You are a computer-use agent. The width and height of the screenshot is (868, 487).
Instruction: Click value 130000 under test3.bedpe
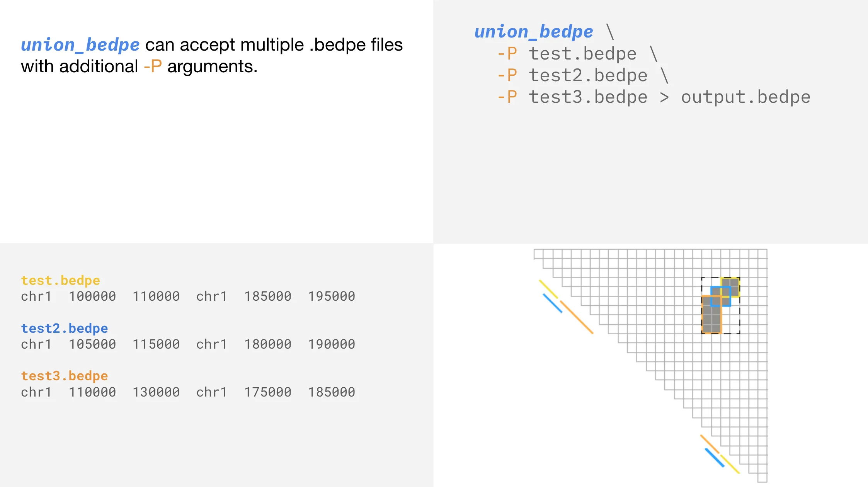pos(156,392)
